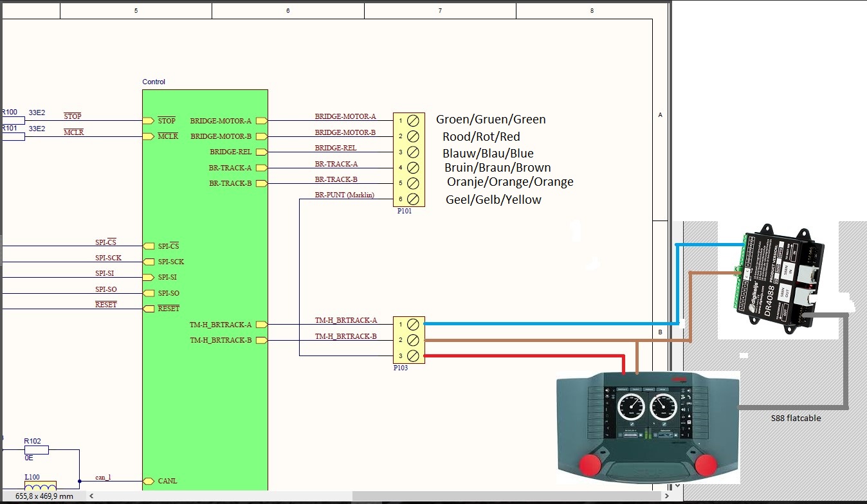Click row marker A on the sheet border
Image resolution: width=867 pixels, height=504 pixels.
pos(660,115)
